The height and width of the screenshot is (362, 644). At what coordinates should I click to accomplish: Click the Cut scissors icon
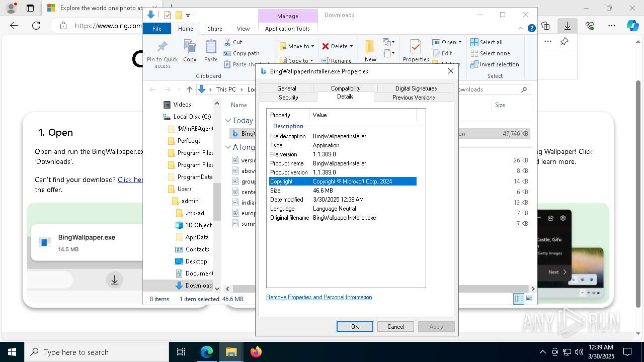227,42
